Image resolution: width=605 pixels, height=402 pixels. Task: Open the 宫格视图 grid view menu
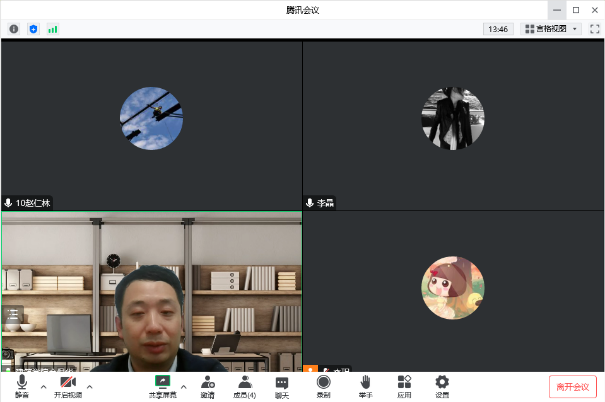pyautogui.click(x=551, y=29)
